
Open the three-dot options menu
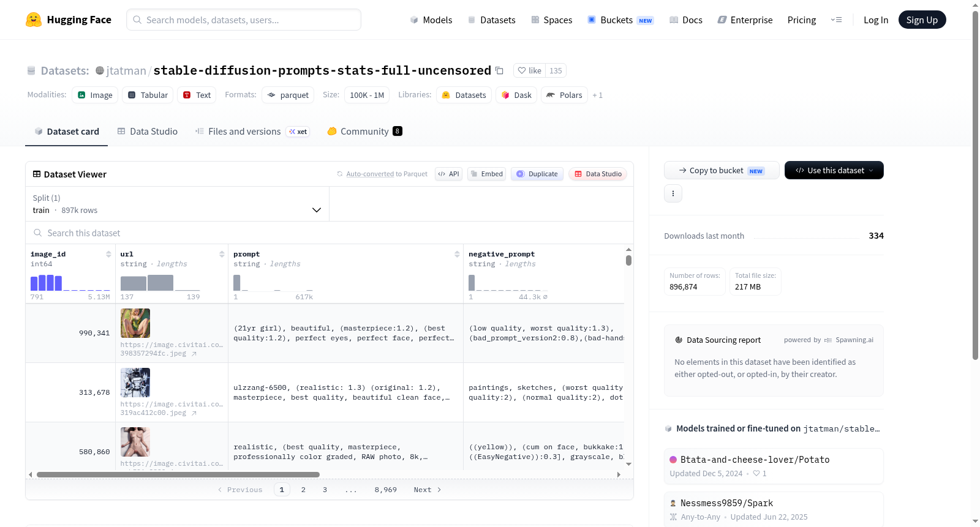[673, 193]
